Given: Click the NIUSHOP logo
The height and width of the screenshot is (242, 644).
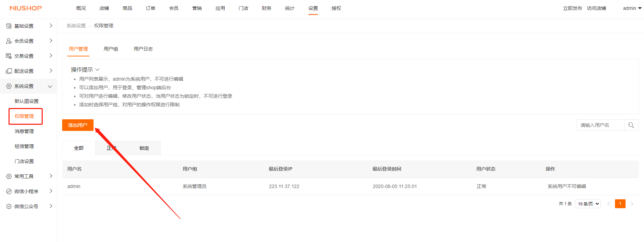Looking at the screenshot, I should [26, 8].
